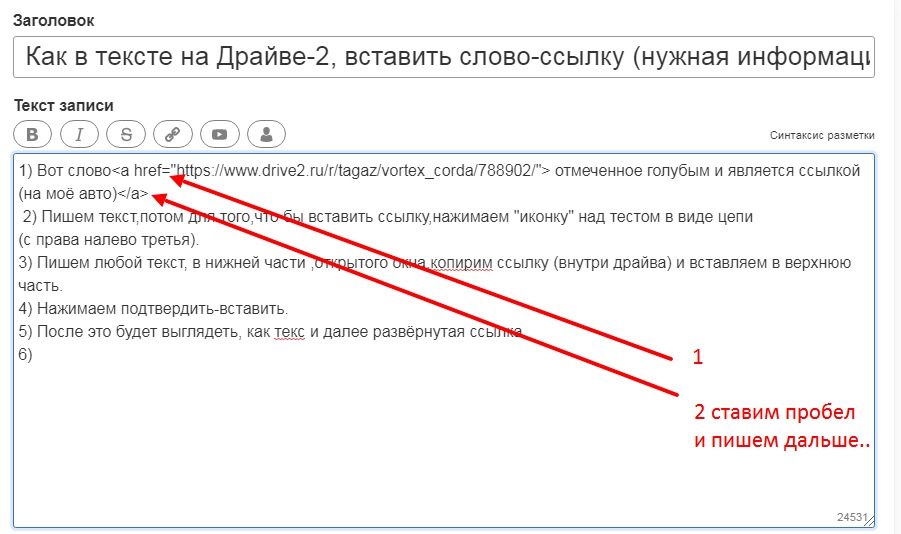The image size is (901, 534).
Task: Focus the Заголовок title input field
Action: (444, 57)
